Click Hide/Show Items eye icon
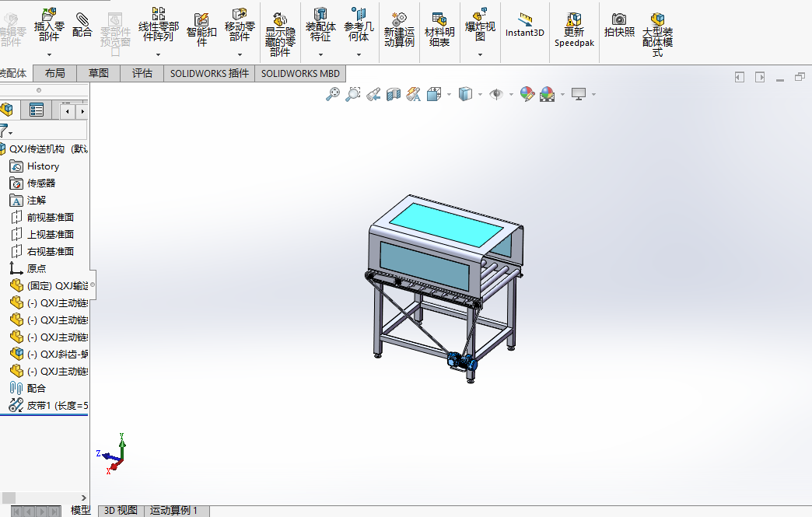812x517 pixels. [x=496, y=94]
